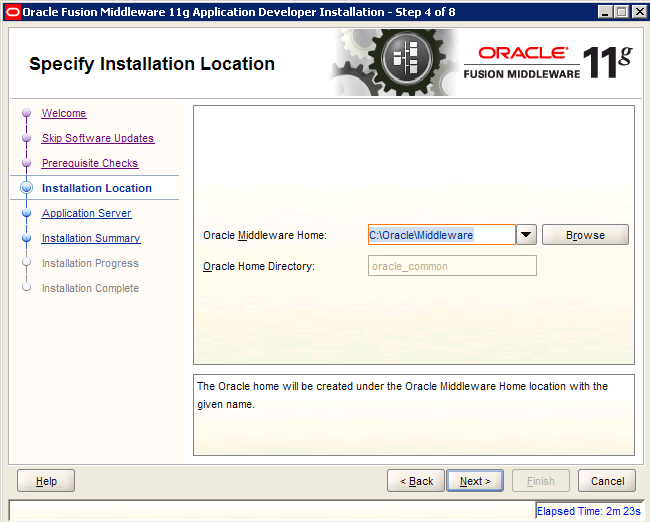This screenshot has width=650, height=522.
Task: Click the Welcome step bullet icon
Action: coord(27,113)
